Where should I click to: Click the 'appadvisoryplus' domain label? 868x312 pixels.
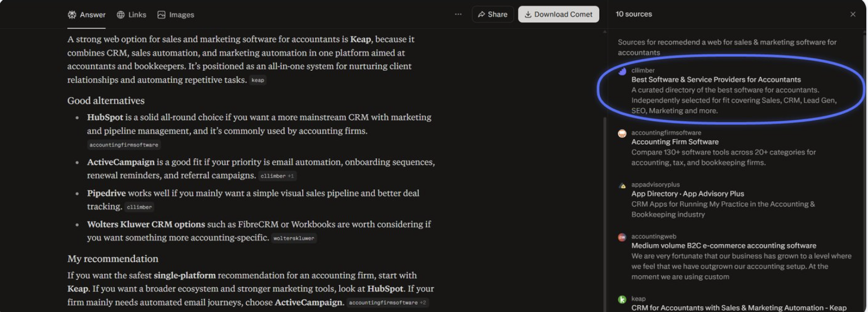click(x=656, y=185)
